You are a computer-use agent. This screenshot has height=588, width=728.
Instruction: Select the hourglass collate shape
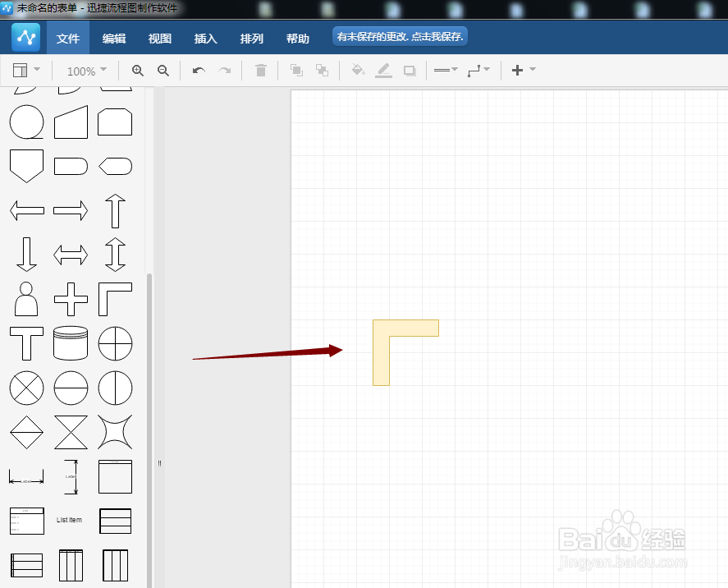pos(71,432)
